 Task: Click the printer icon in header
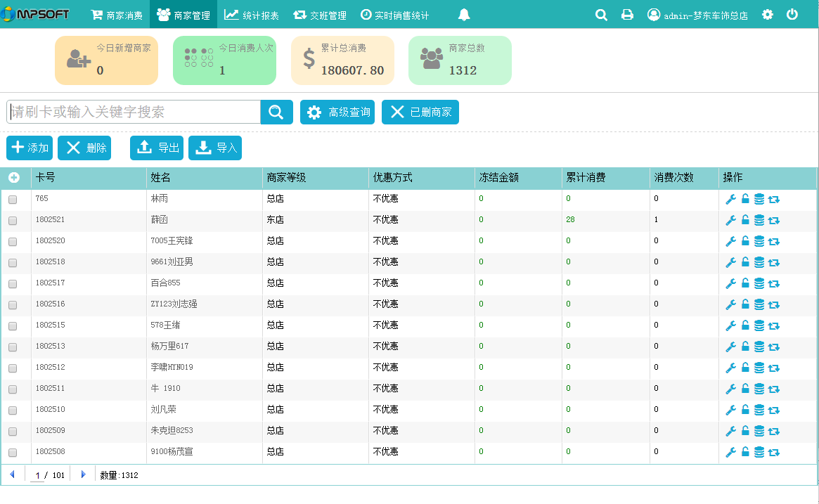coord(627,15)
